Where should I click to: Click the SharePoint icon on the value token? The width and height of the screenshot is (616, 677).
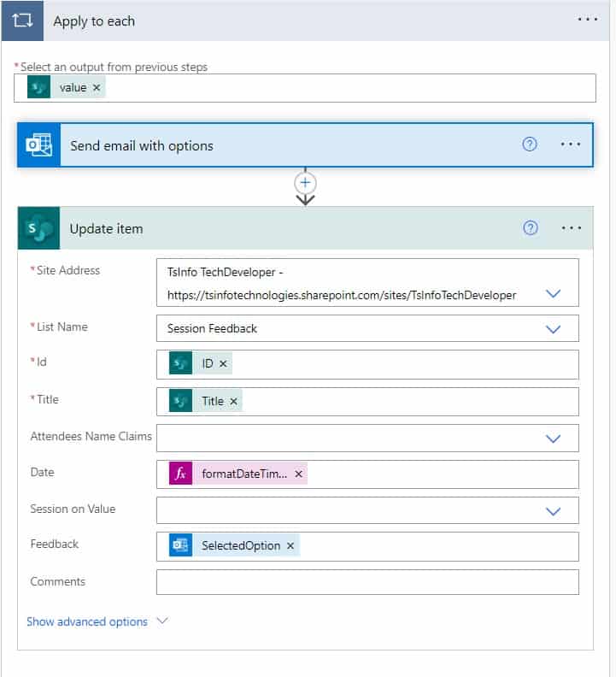click(38, 87)
